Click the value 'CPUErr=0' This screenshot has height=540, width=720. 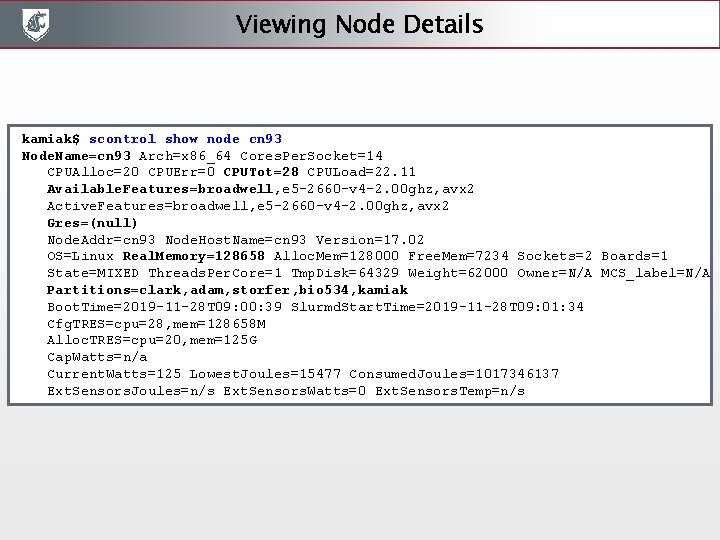pos(181,172)
